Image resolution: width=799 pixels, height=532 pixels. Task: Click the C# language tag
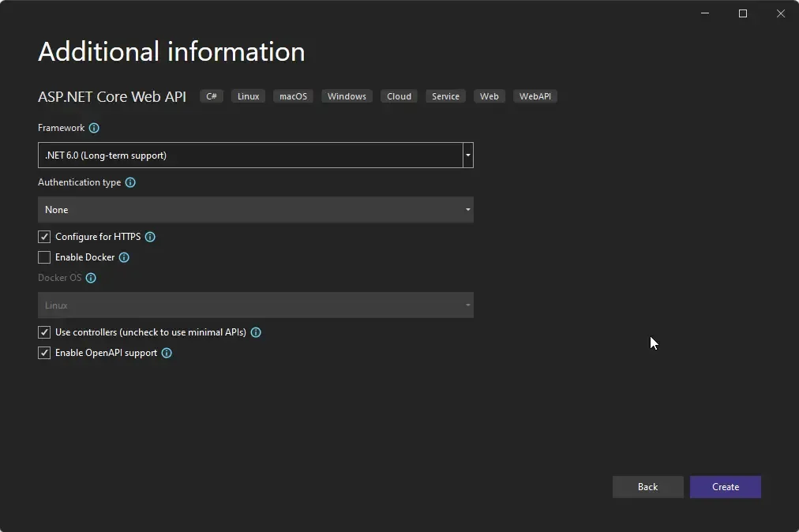click(211, 96)
